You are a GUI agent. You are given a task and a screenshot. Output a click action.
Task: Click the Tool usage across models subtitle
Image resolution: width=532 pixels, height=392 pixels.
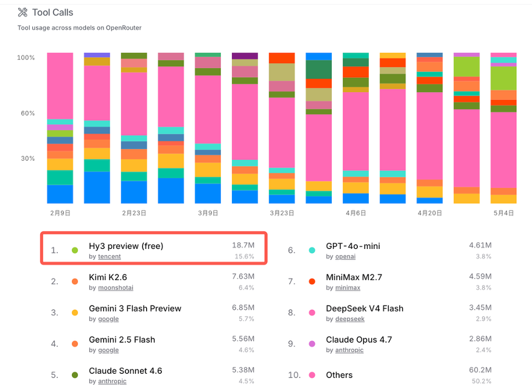[x=79, y=28]
